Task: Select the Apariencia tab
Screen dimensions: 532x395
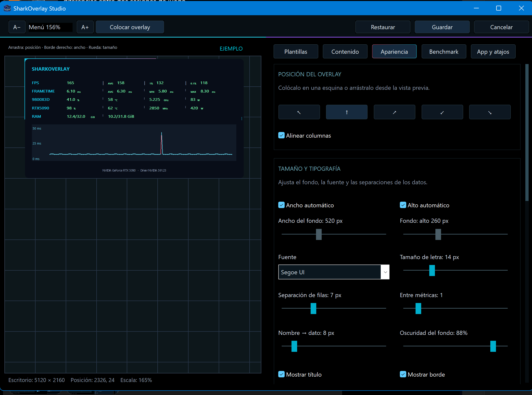Action: [x=394, y=52]
